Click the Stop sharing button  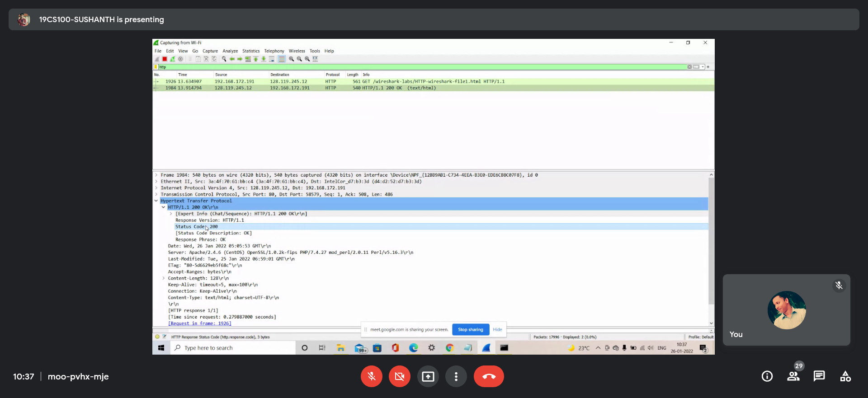(x=470, y=330)
